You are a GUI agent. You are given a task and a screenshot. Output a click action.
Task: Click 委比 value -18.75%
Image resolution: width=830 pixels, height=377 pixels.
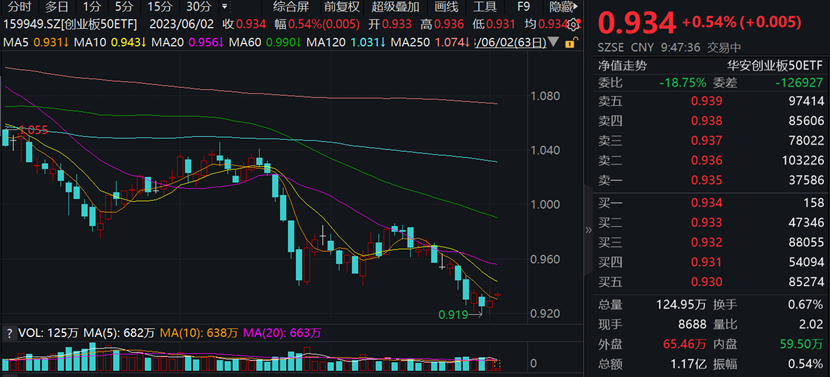pyautogui.click(x=682, y=83)
